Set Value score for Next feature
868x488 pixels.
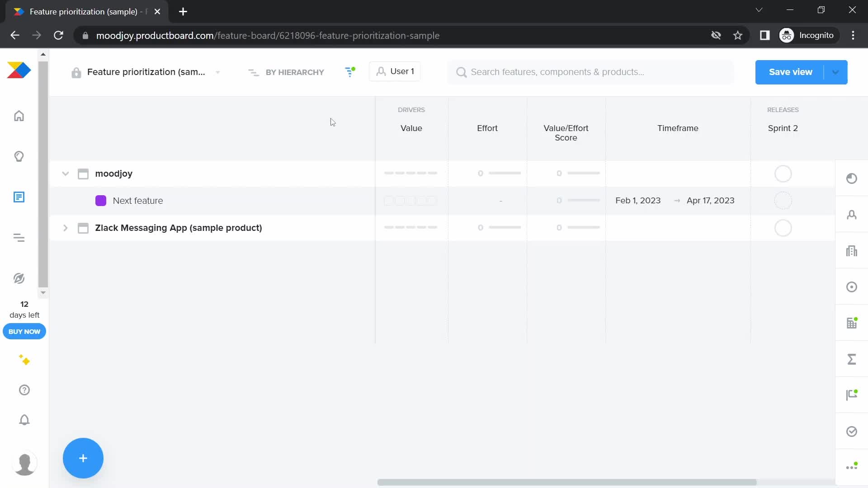[410, 201]
